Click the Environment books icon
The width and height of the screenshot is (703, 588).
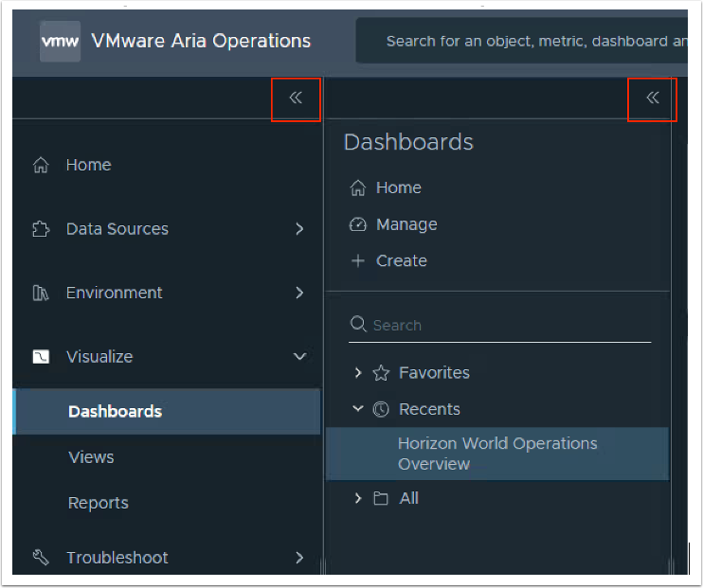click(x=41, y=294)
